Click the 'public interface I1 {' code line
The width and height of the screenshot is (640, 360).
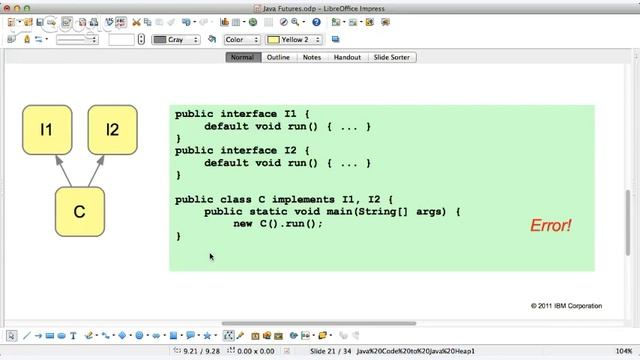[242, 114]
